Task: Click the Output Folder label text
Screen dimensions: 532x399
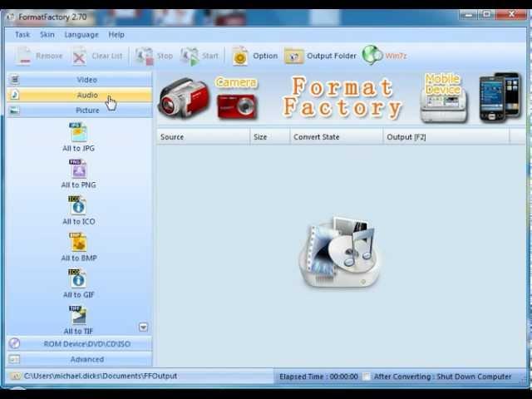Action: point(332,56)
